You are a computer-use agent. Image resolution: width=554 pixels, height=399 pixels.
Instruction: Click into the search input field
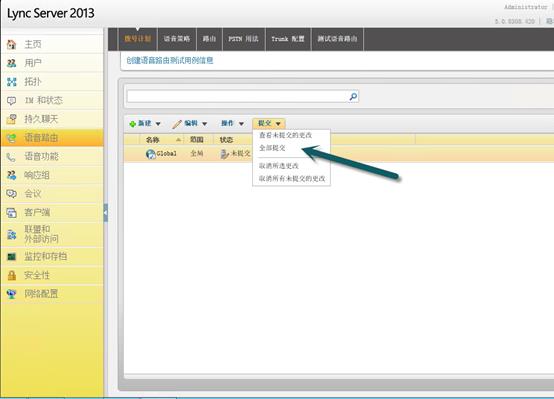pos(237,96)
